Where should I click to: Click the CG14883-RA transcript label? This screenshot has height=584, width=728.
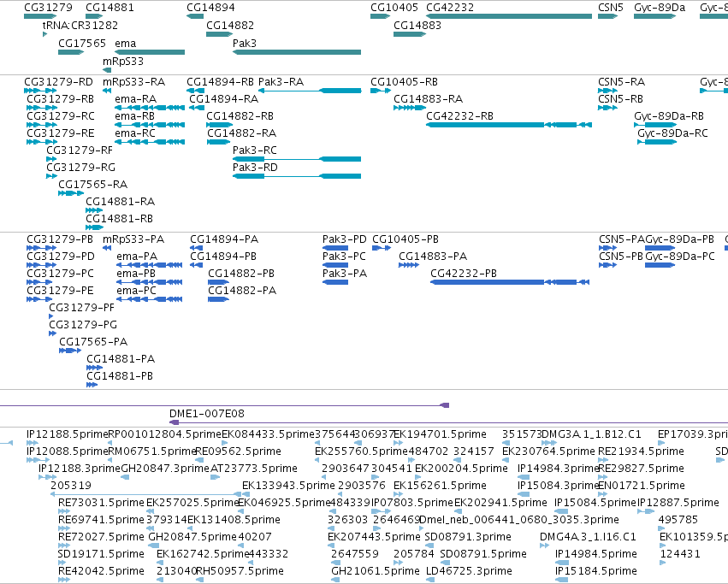point(428,99)
